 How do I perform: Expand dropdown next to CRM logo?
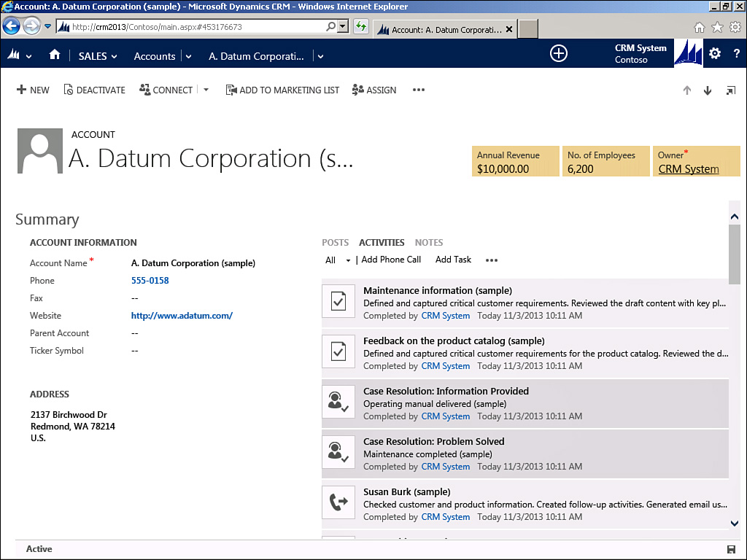point(29,56)
